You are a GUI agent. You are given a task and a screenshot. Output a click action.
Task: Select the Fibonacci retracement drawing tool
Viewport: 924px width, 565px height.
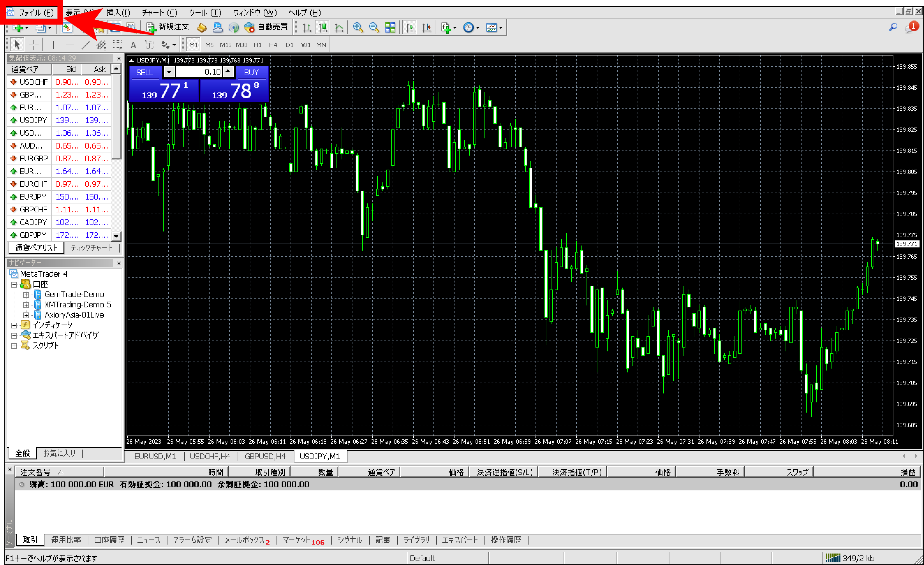point(101,44)
